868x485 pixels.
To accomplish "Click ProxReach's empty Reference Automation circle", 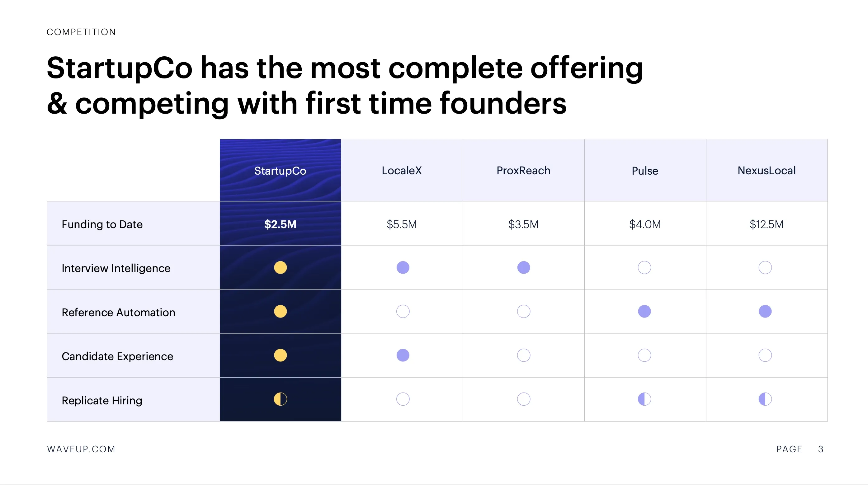I will tap(524, 312).
